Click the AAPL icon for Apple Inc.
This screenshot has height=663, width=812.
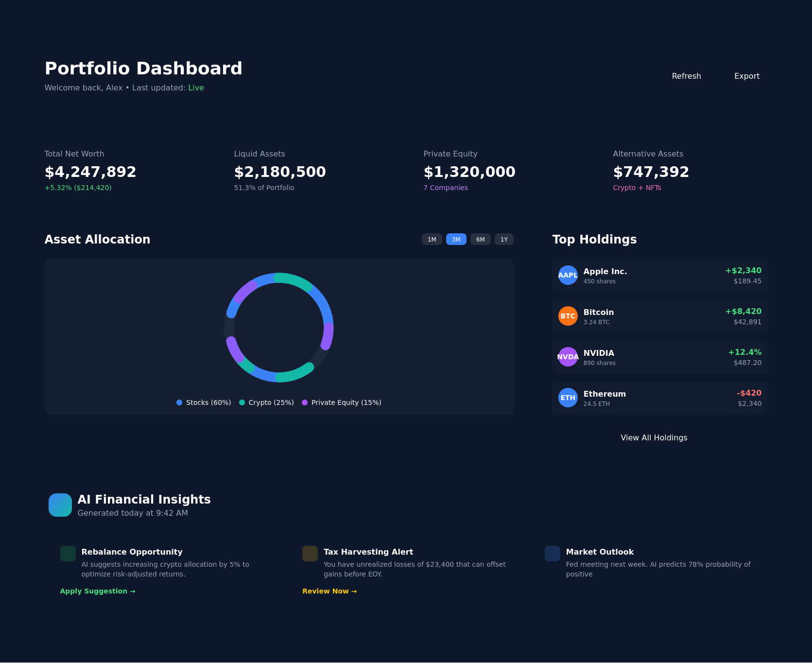click(567, 275)
